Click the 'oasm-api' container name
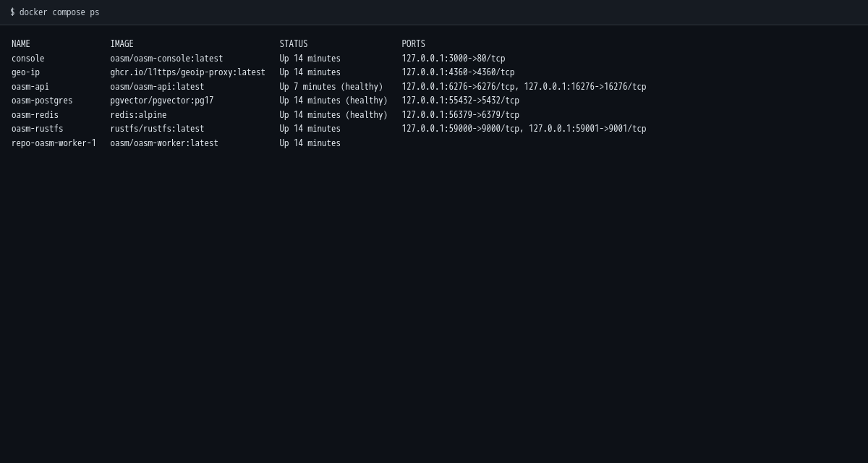 point(30,87)
